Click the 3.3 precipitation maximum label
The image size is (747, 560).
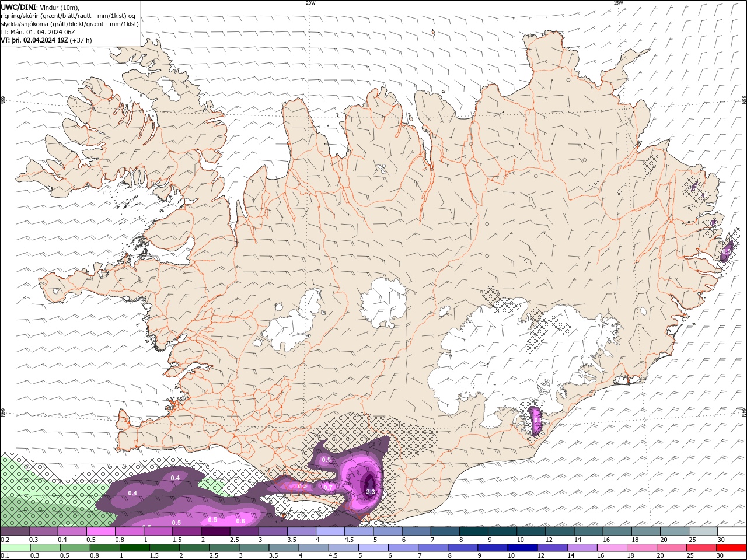(371, 492)
